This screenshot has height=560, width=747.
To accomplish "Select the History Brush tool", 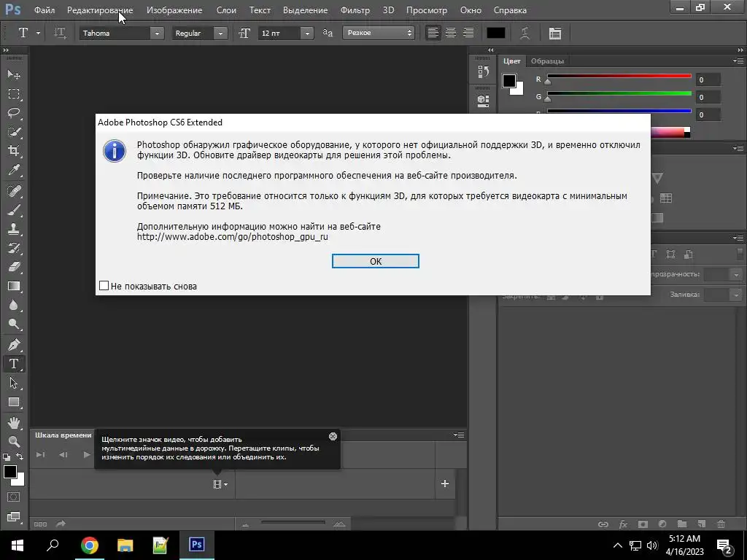I will click(13, 248).
